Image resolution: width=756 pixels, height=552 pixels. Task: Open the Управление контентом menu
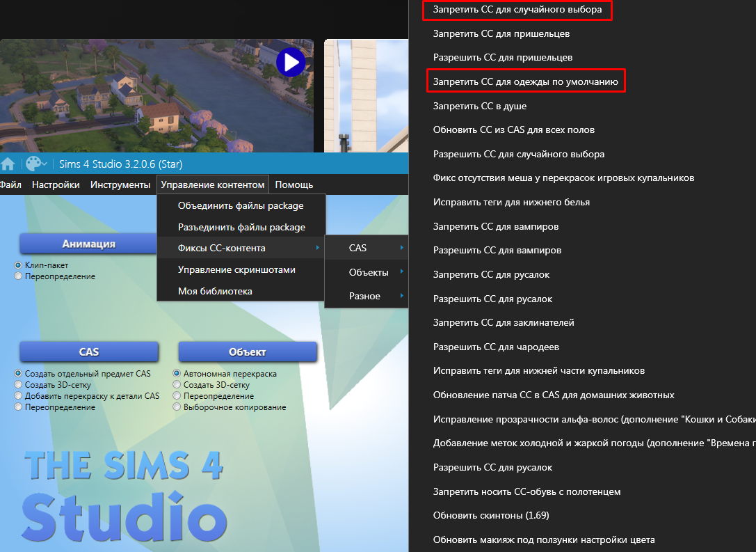point(213,184)
